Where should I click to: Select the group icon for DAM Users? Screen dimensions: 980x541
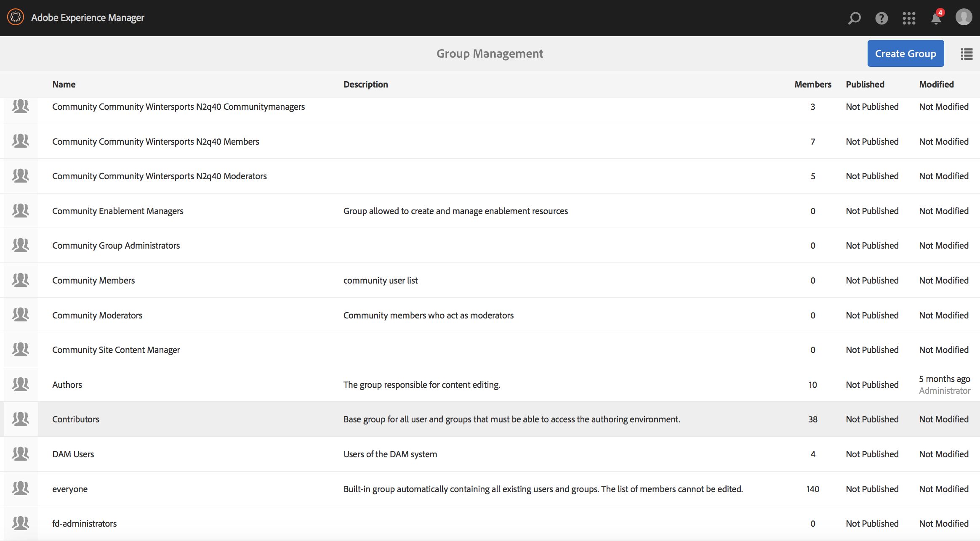tap(21, 454)
